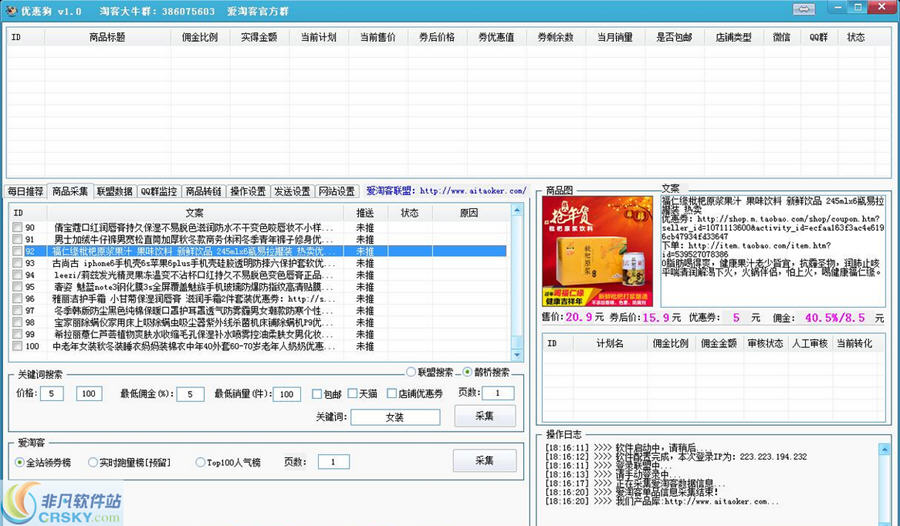The width and height of the screenshot is (900, 526).
Task: Select row 97 冬季韩版防尘 item
Action: [x=259, y=311]
